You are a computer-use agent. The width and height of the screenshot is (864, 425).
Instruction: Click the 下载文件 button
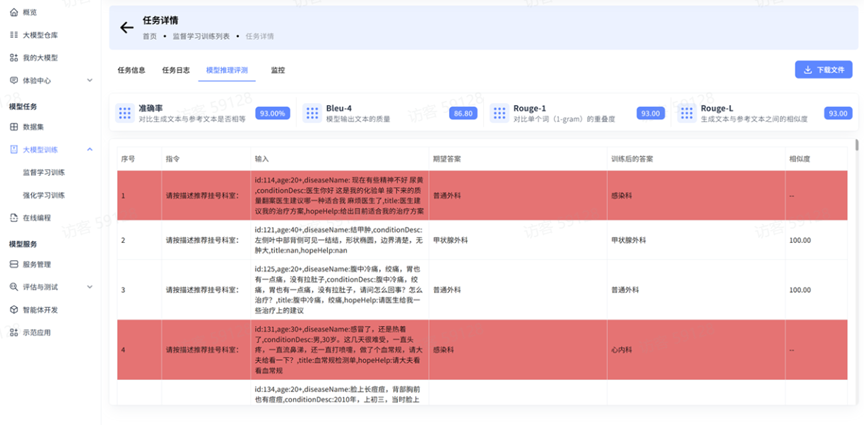(823, 70)
